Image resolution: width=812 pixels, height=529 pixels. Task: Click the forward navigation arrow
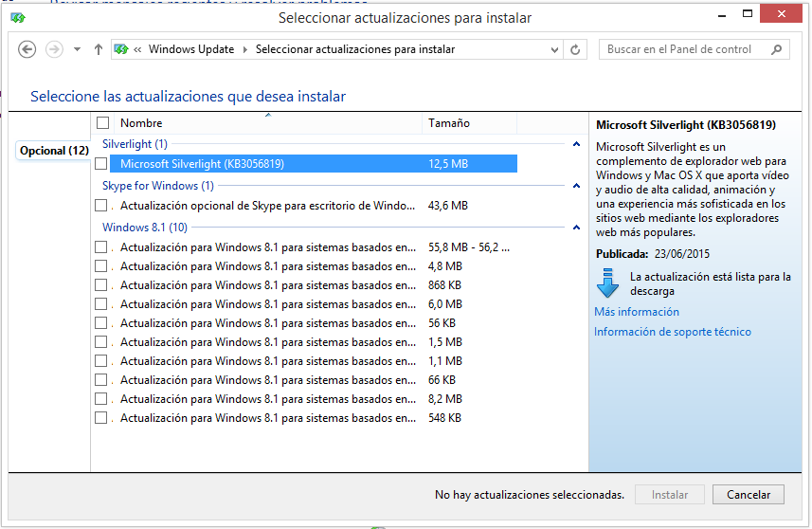point(54,49)
